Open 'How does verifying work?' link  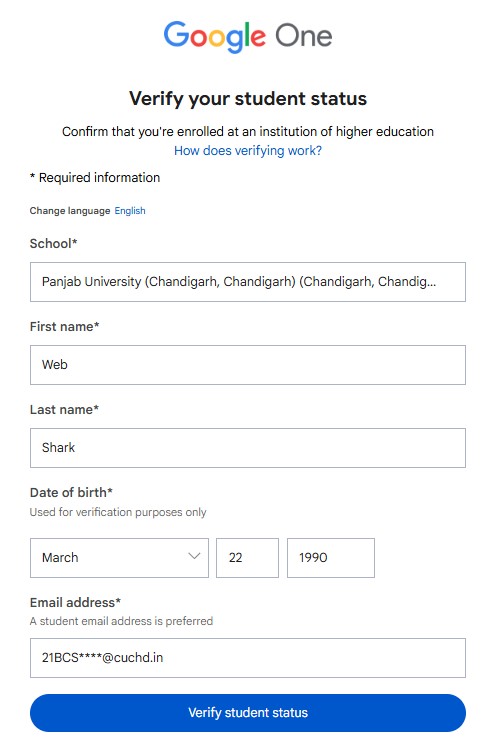(x=248, y=150)
